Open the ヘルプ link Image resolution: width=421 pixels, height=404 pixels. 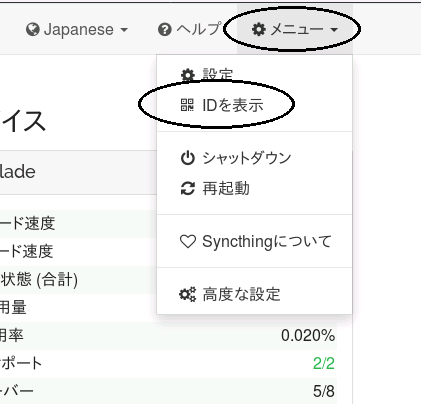[190, 29]
